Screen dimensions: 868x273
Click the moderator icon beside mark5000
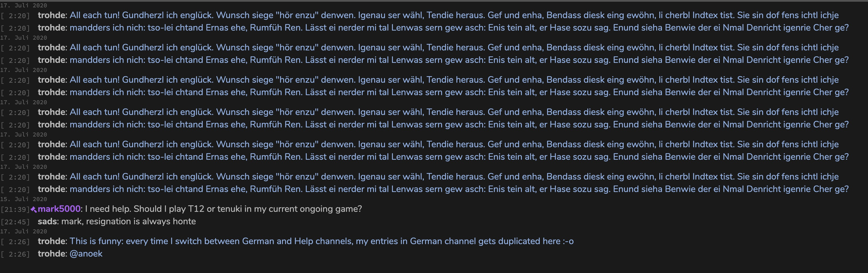34,209
